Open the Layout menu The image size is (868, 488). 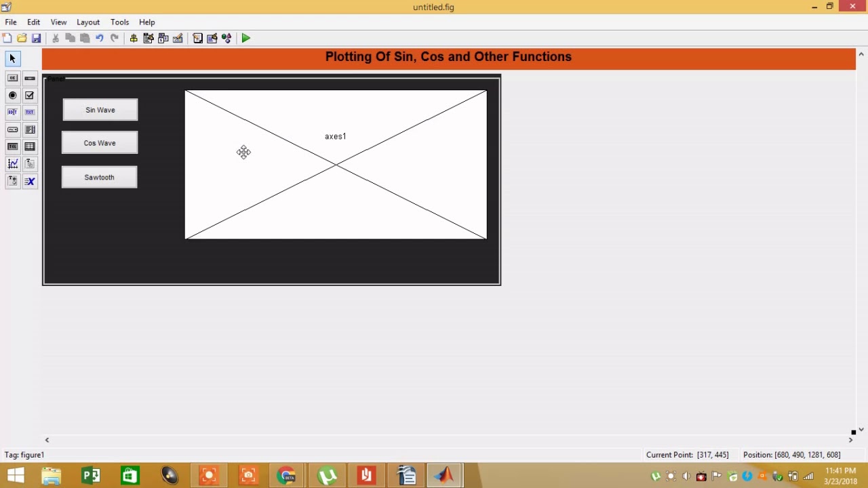point(88,22)
